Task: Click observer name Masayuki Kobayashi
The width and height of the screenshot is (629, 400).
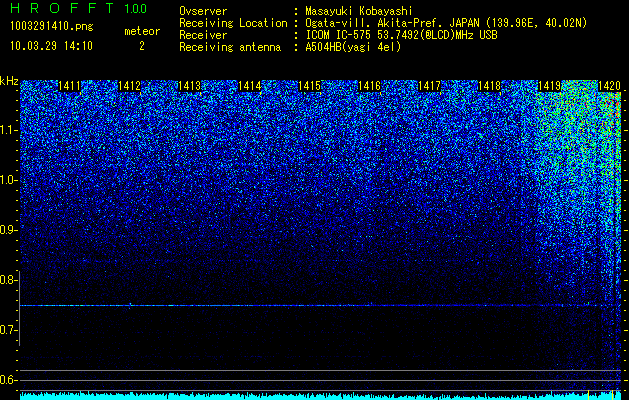Action: pos(358,12)
